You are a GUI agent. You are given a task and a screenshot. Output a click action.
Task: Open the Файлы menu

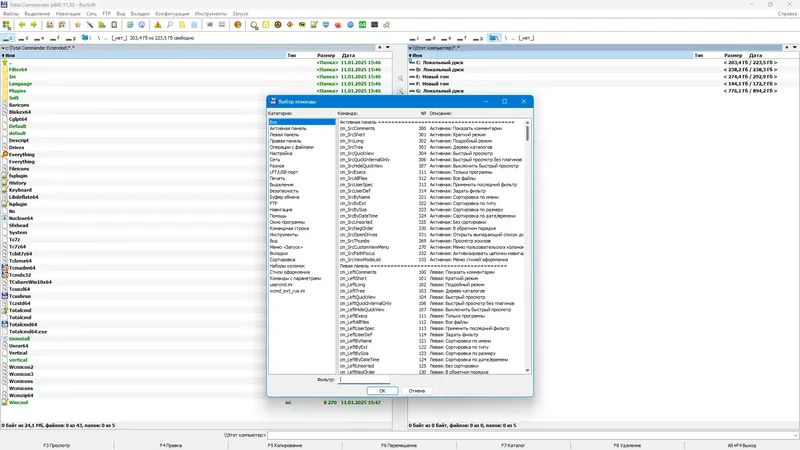pos(11,14)
